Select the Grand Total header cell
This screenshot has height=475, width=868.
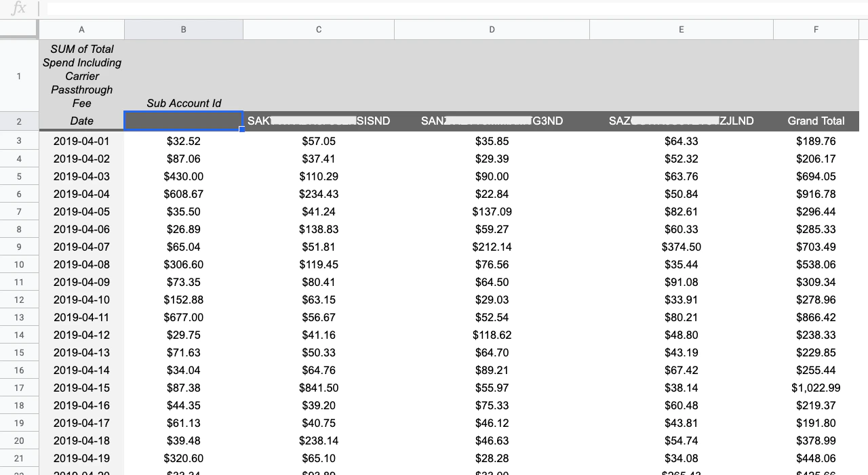click(816, 121)
